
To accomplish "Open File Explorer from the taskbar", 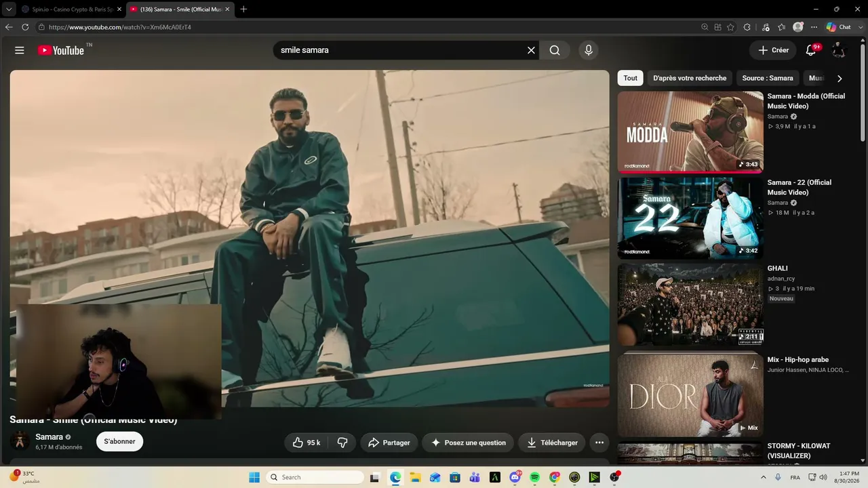I will pos(415,477).
